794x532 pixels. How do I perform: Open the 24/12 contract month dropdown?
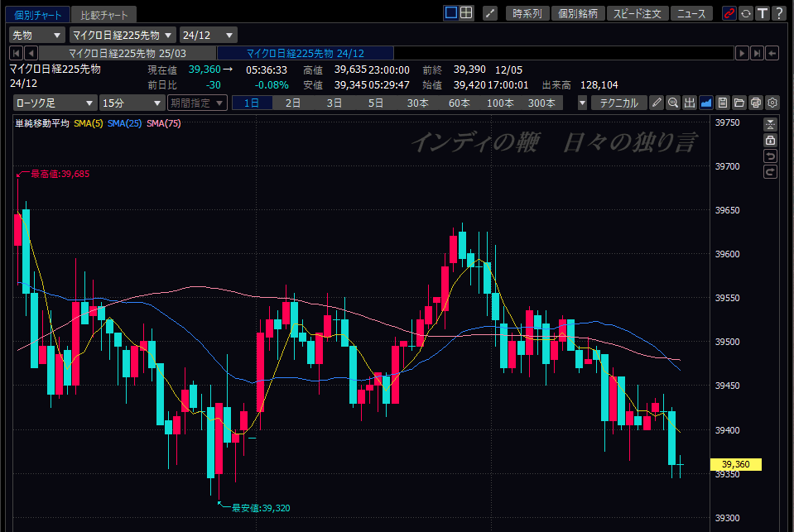(209, 35)
